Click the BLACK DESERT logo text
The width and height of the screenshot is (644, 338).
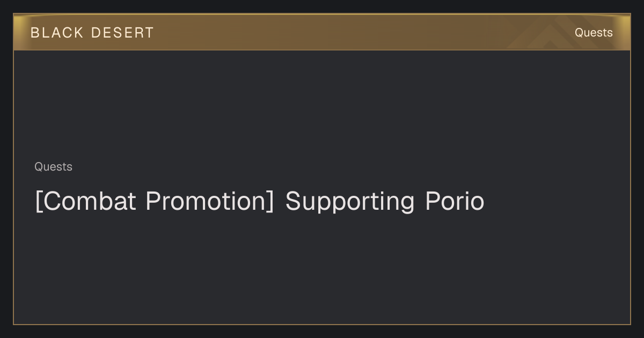click(92, 33)
